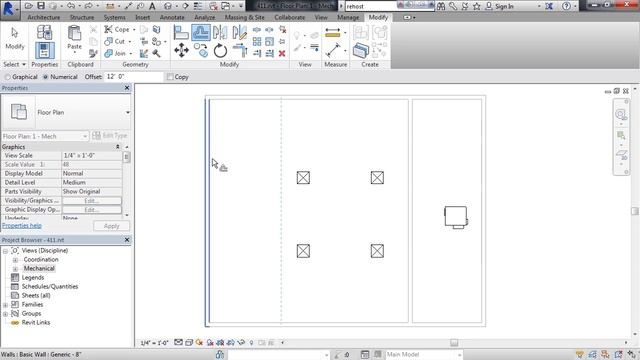Select the Numerical radio button

click(x=46, y=77)
